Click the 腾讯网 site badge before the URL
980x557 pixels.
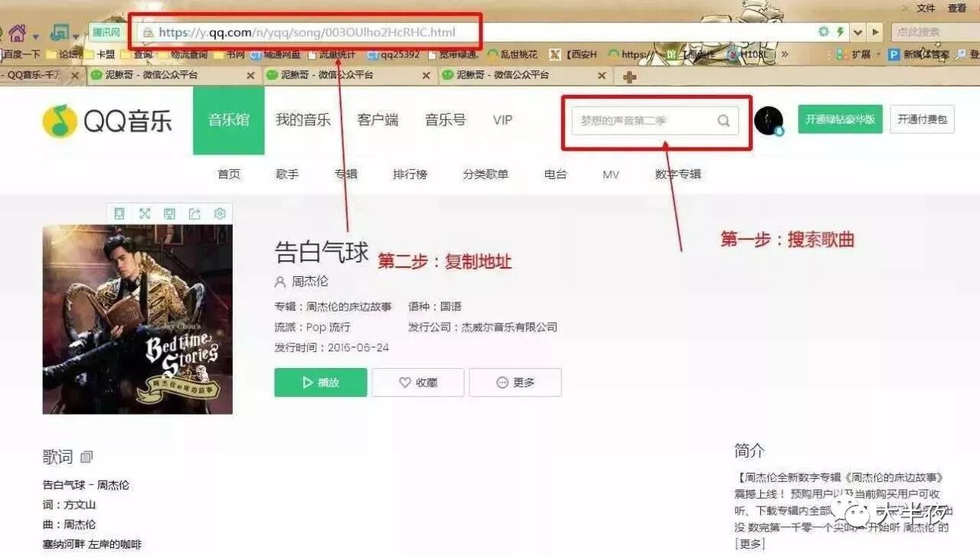106,32
